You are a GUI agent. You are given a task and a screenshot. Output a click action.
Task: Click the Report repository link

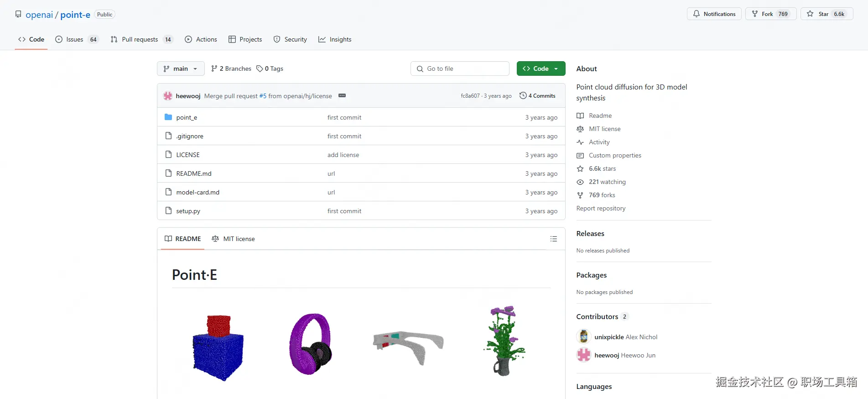click(601, 208)
